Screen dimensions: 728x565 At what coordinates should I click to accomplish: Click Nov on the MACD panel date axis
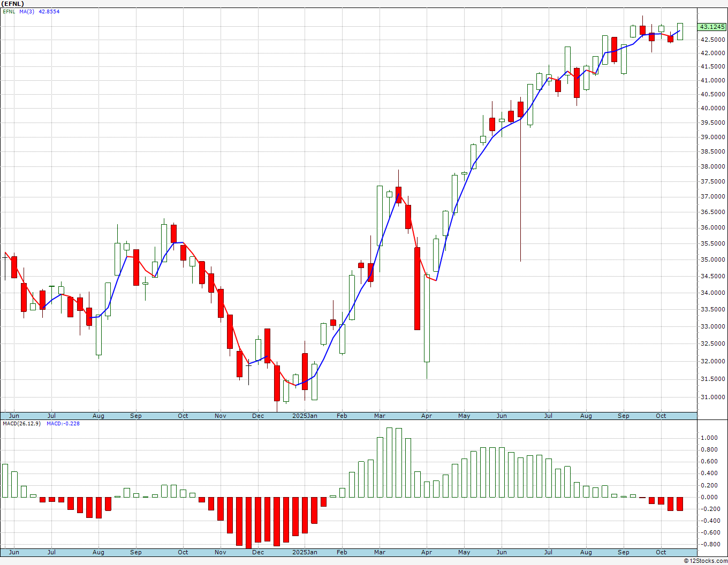click(220, 552)
